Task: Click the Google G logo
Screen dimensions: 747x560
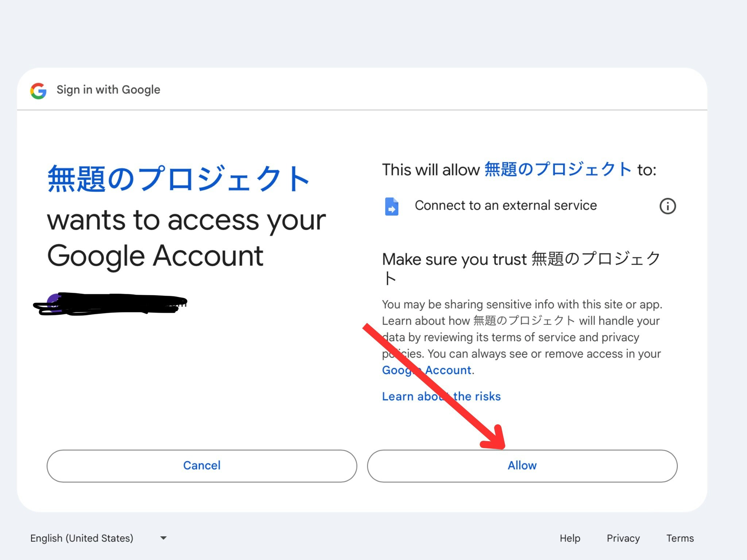Action: point(38,91)
